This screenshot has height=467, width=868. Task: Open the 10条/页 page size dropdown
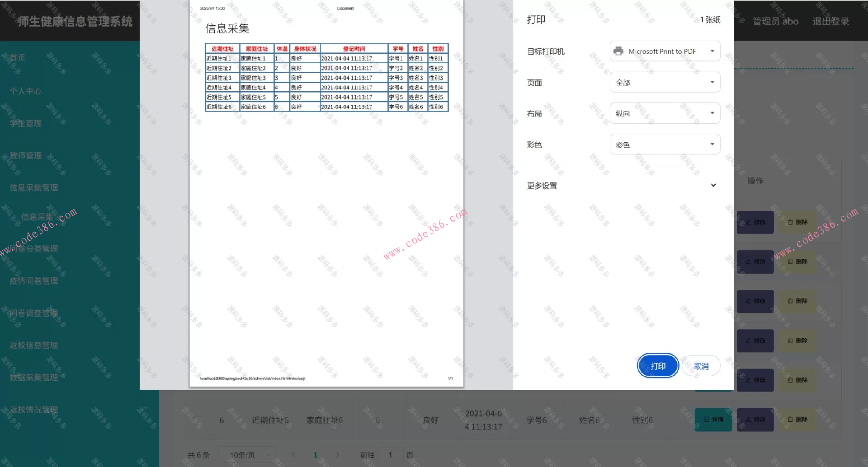pyautogui.click(x=246, y=455)
